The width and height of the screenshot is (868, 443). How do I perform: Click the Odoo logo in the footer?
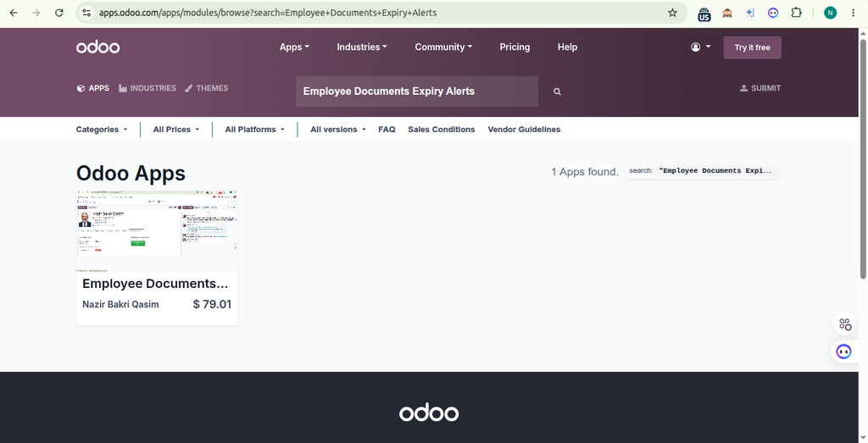429,413
